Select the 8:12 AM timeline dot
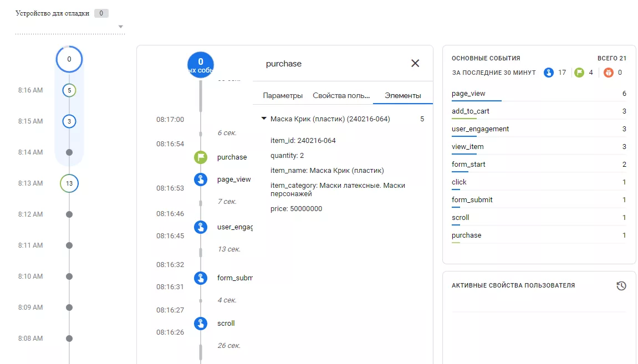Viewport: 638px width, 364px height. coord(69,214)
